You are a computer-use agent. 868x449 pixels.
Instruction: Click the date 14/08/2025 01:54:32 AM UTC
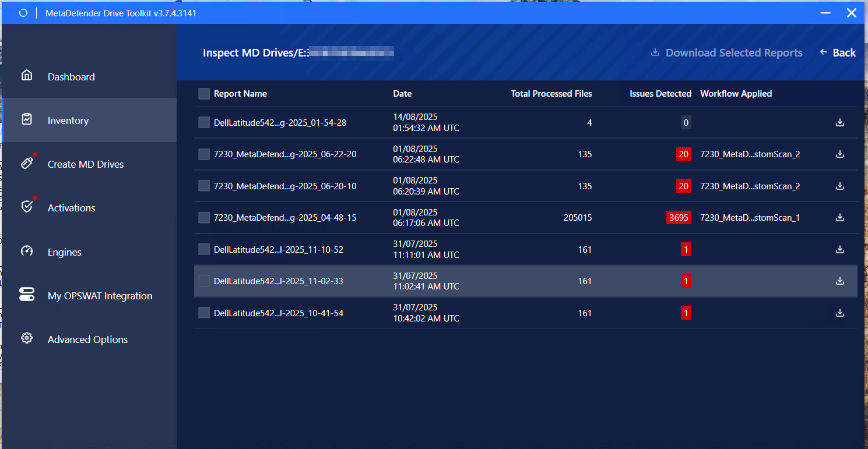pyautogui.click(x=426, y=122)
